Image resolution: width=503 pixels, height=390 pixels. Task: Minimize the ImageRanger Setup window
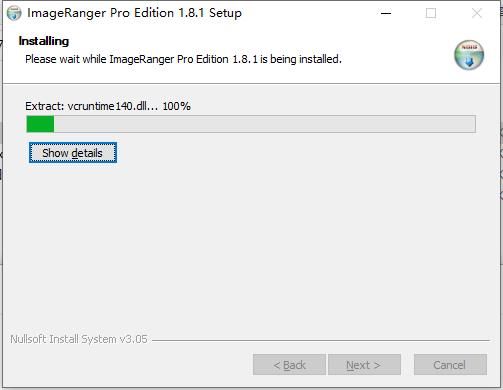pos(386,13)
